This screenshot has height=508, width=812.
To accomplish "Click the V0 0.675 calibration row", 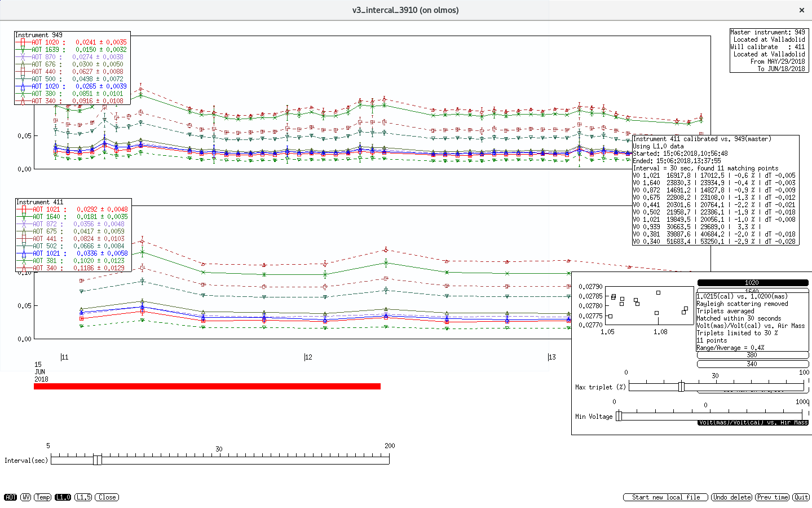I will tap(714, 198).
